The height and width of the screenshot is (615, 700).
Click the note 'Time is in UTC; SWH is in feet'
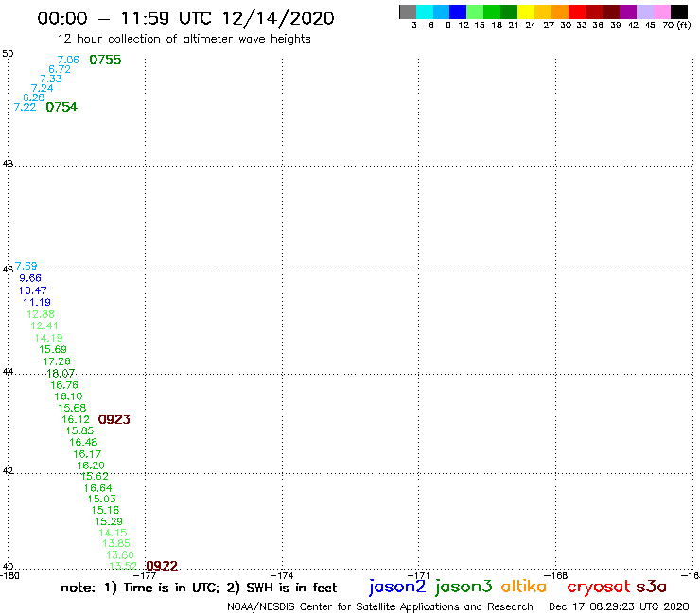coord(199,588)
